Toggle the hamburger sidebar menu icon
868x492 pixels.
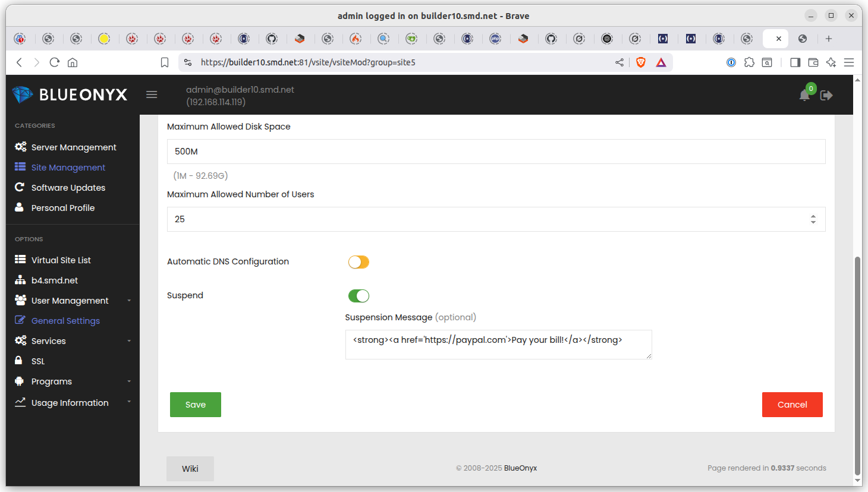[x=152, y=94]
